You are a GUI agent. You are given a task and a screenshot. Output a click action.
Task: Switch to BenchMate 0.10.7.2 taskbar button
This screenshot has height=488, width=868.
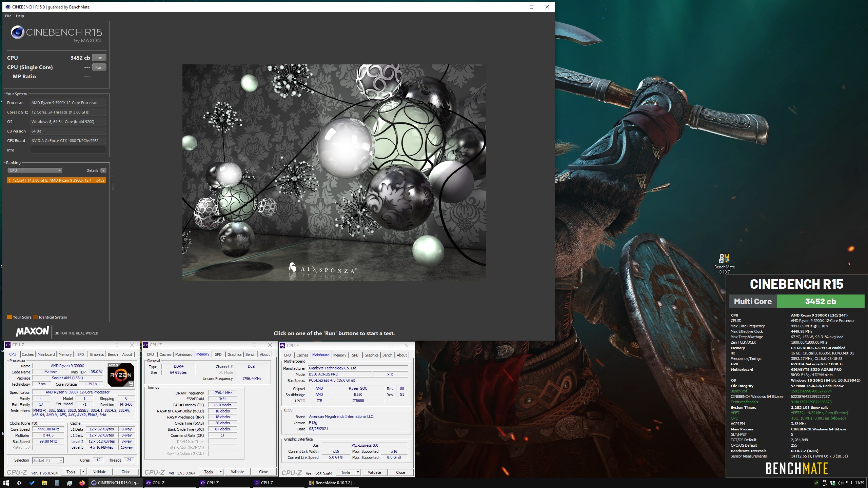pyautogui.click(x=333, y=483)
